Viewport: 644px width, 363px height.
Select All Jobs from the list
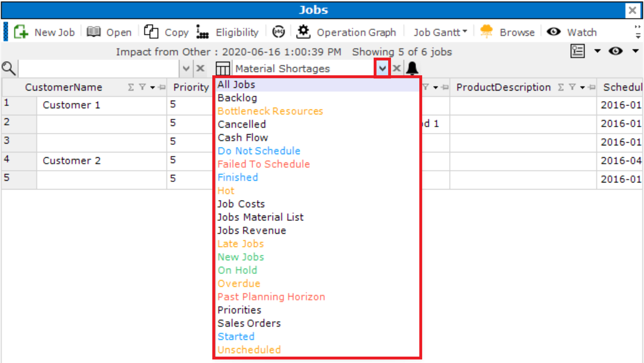(x=317, y=84)
